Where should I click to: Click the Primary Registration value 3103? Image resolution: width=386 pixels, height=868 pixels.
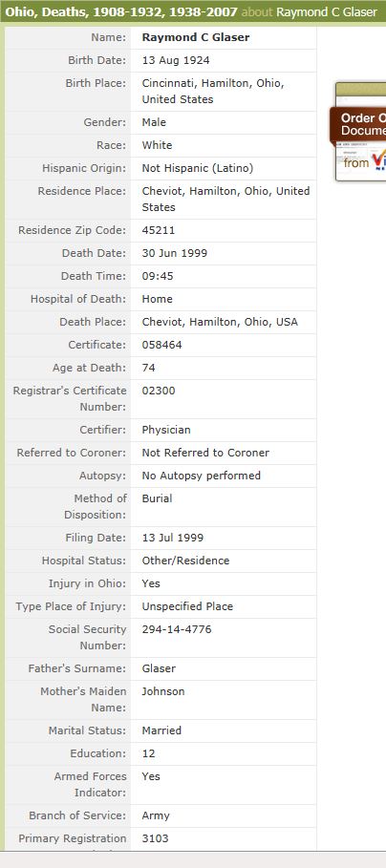[x=155, y=838]
